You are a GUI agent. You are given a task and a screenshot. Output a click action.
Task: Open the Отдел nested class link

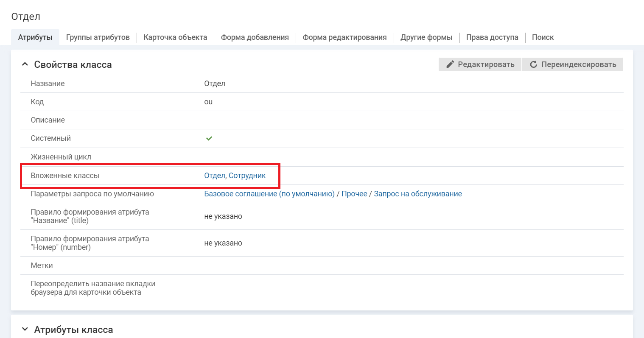[214, 176]
